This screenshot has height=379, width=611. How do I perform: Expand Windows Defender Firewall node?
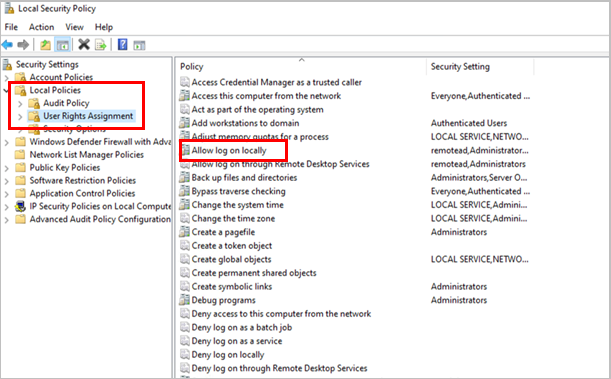click(x=6, y=142)
